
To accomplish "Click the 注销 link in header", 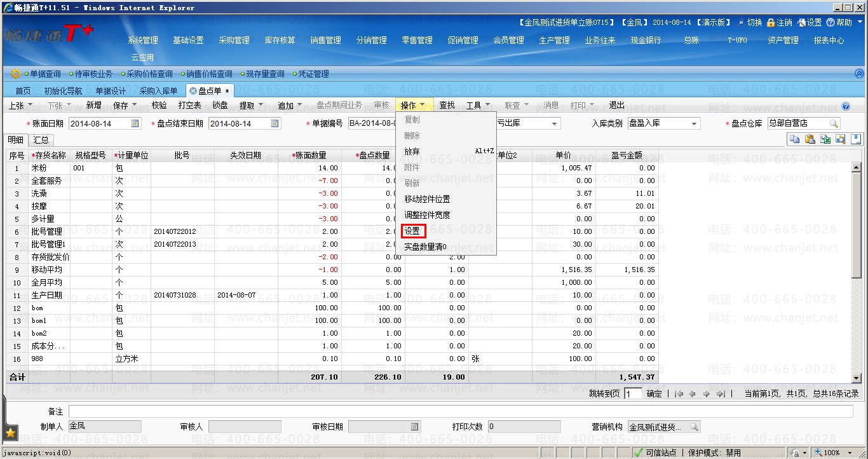I will click(x=780, y=22).
